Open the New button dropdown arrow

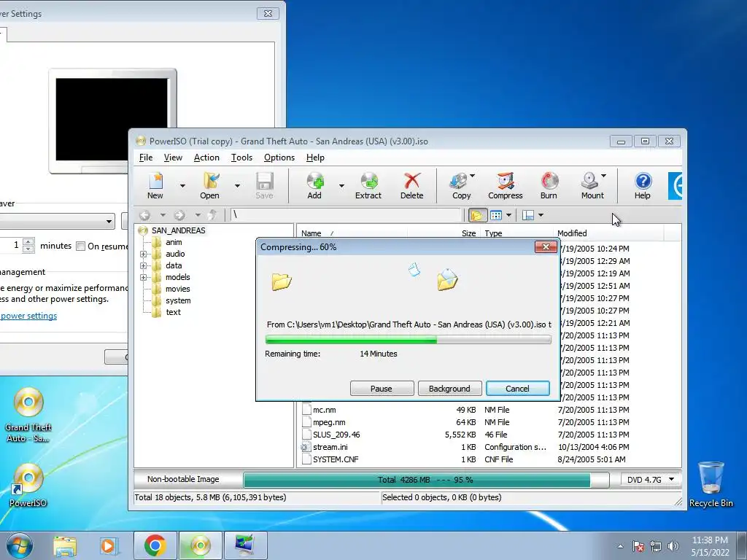point(182,186)
